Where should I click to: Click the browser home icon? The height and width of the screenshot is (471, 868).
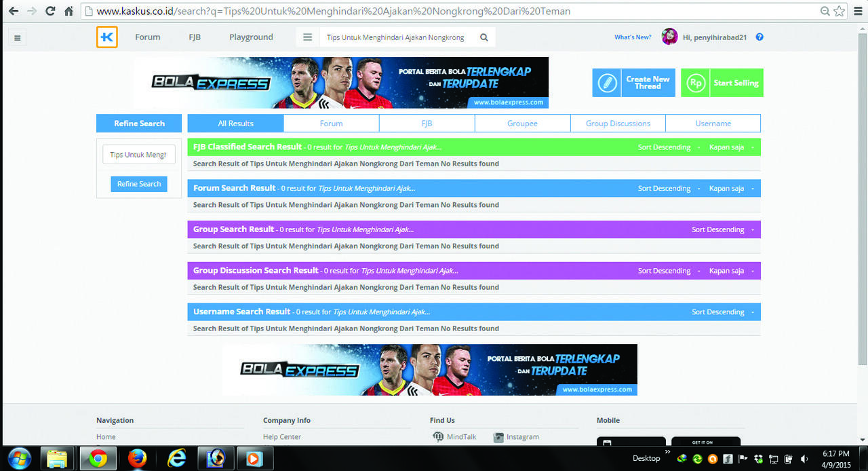[x=68, y=11]
